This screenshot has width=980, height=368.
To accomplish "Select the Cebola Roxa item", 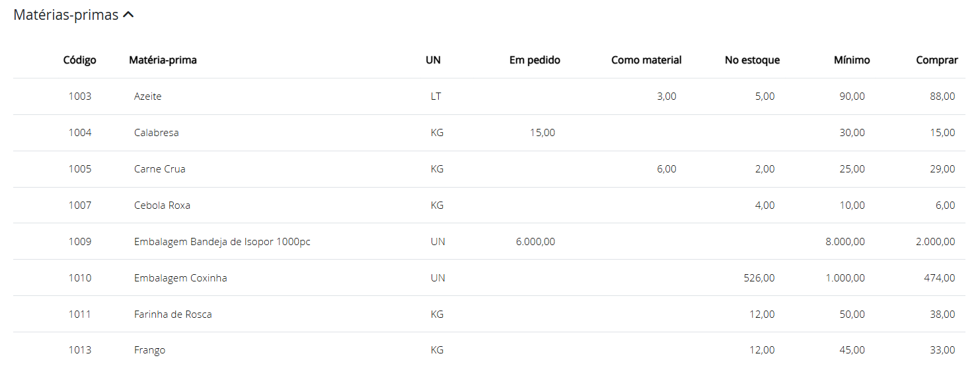I will click(x=162, y=205).
